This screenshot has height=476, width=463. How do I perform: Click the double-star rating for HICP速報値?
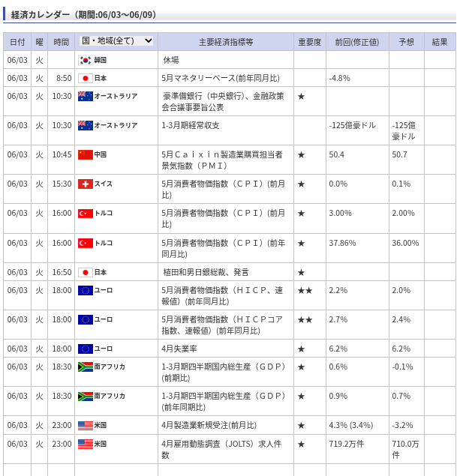(305, 291)
